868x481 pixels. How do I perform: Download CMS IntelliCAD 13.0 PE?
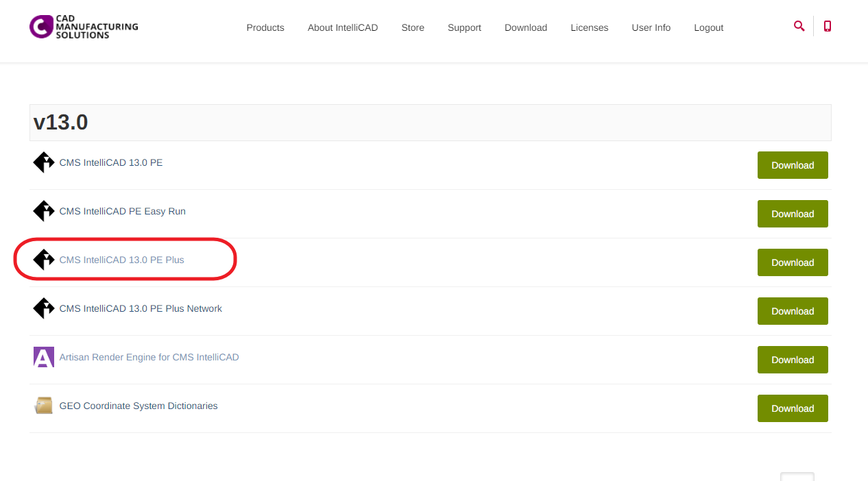793,165
